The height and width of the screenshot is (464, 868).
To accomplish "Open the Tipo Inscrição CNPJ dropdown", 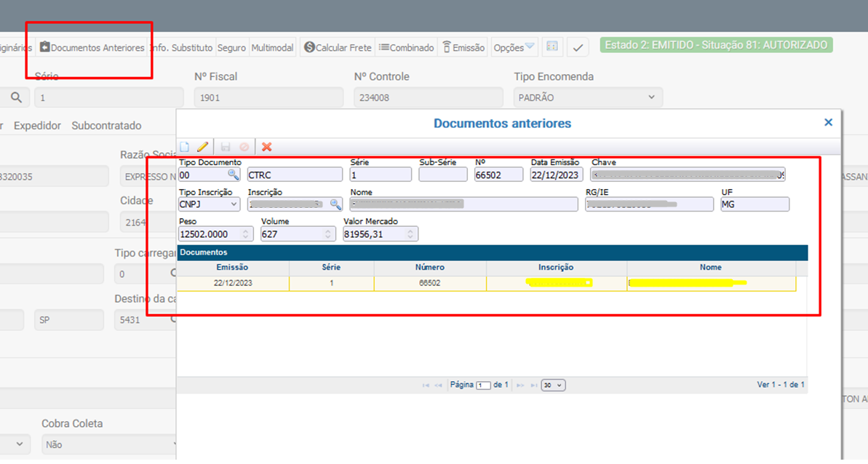I will (x=209, y=204).
